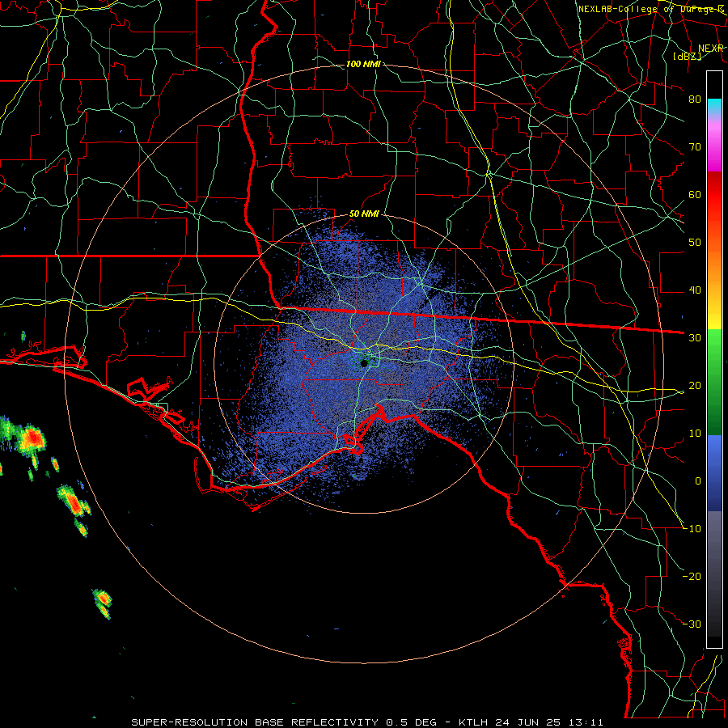
Task: Click the -30 dBZ scale value
Action: coord(692,624)
